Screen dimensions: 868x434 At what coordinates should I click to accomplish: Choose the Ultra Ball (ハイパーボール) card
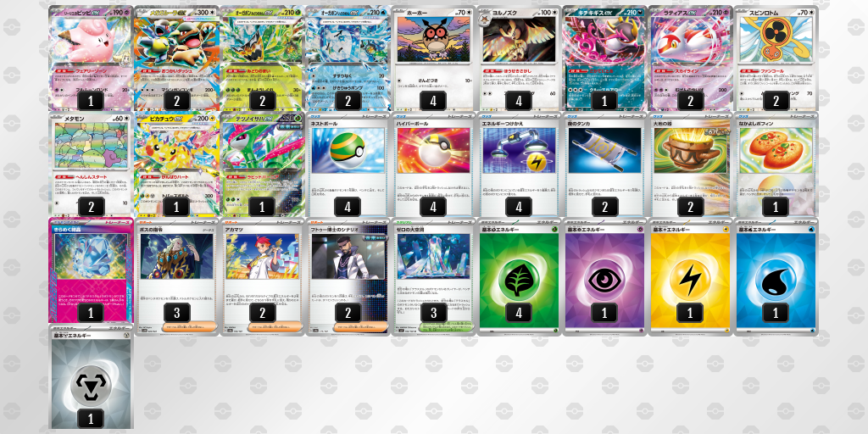[433, 164]
